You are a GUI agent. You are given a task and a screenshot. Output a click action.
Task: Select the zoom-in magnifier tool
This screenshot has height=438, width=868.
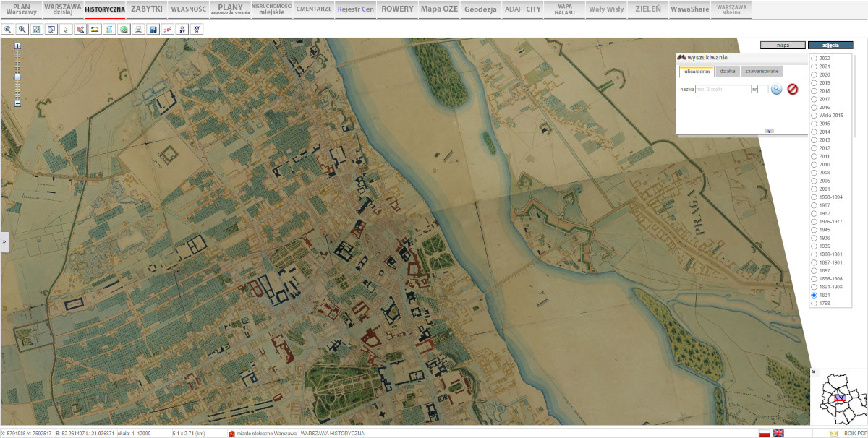pos(8,30)
